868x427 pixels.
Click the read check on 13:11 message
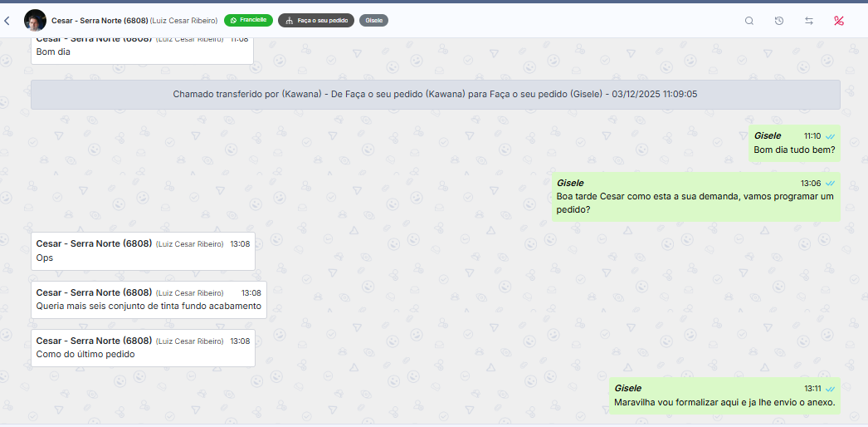[830, 389]
